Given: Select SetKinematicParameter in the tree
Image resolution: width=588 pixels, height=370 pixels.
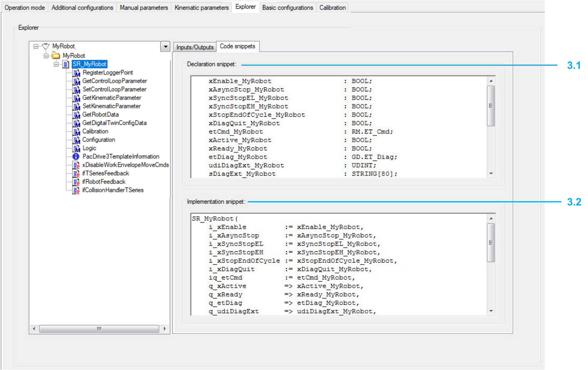Looking at the screenshot, I should point(111,106).
